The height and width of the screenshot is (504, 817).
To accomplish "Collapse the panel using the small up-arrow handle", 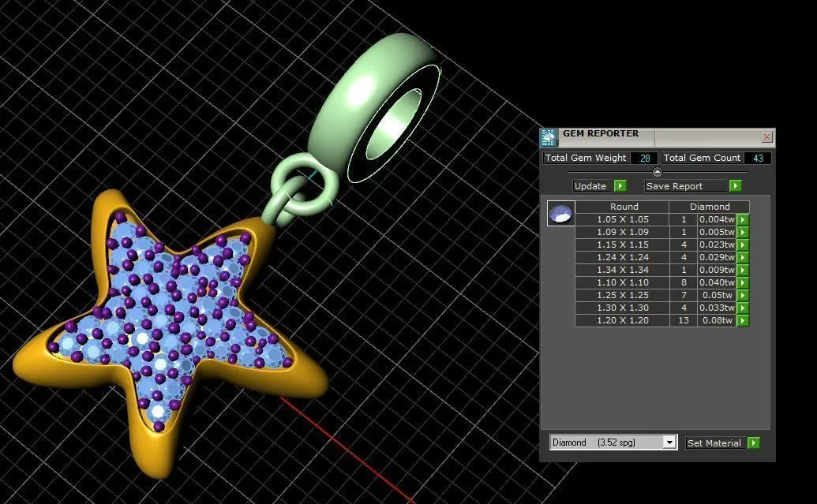I will pos(657,172).
